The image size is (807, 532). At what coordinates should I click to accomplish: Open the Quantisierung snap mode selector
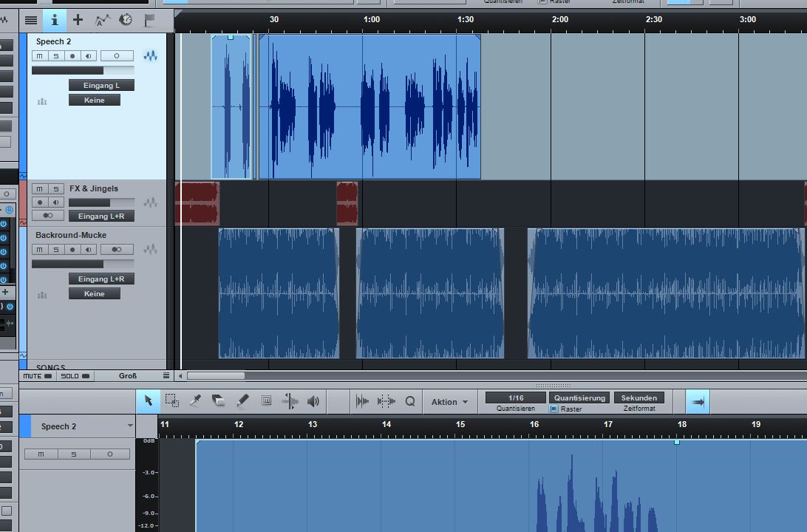[579, 398]
